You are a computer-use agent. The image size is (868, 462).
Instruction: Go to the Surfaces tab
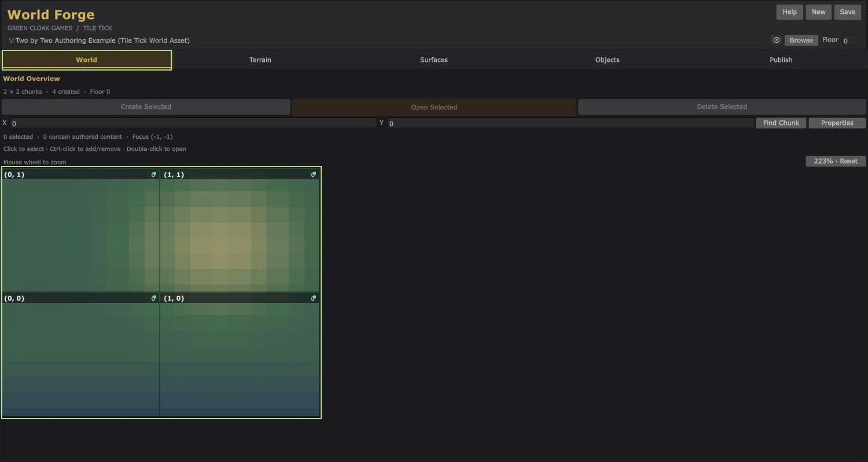[434, 60]
